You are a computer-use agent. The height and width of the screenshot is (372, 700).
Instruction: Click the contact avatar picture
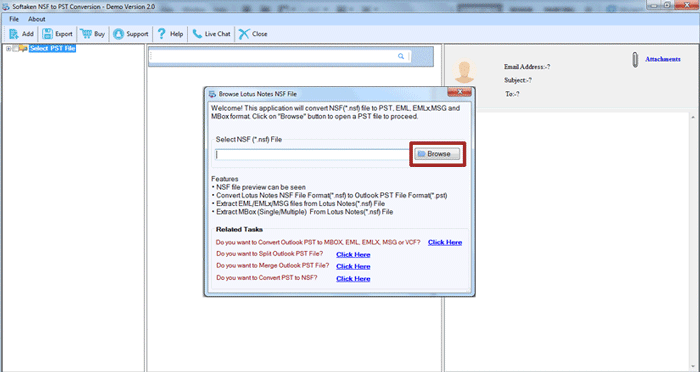coord(464,71)
